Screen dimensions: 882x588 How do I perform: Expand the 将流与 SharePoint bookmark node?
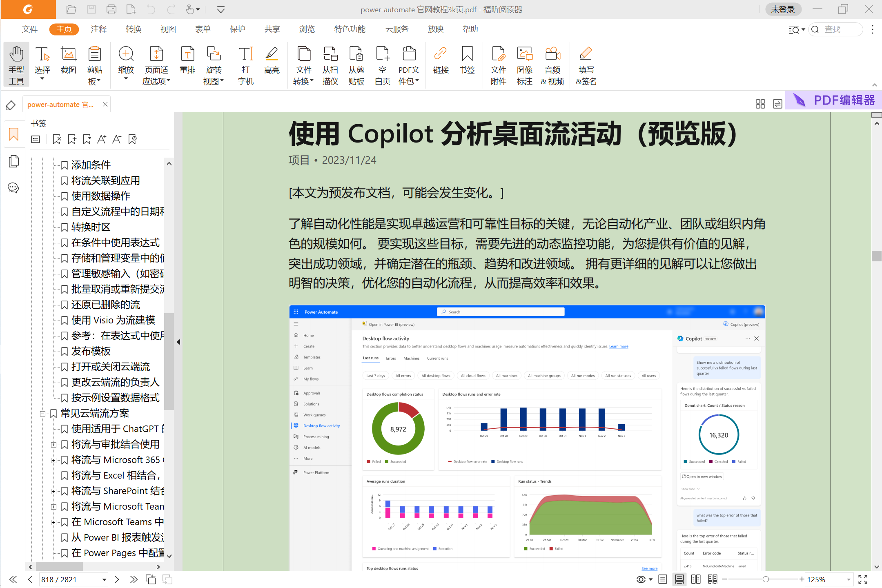[x=53, y=491]
